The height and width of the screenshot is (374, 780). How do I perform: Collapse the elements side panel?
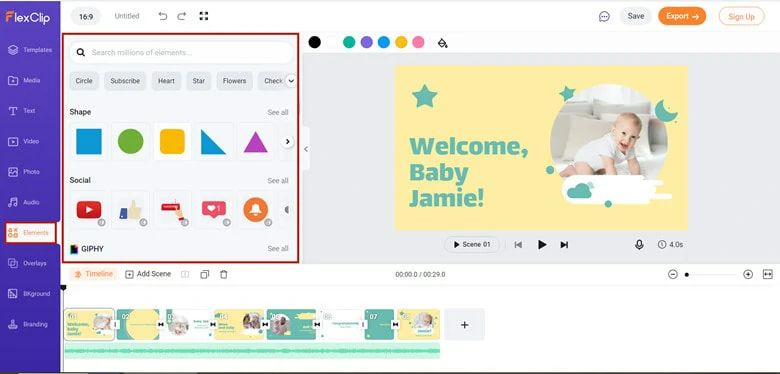pyautogui.click(x=306, y=149)
